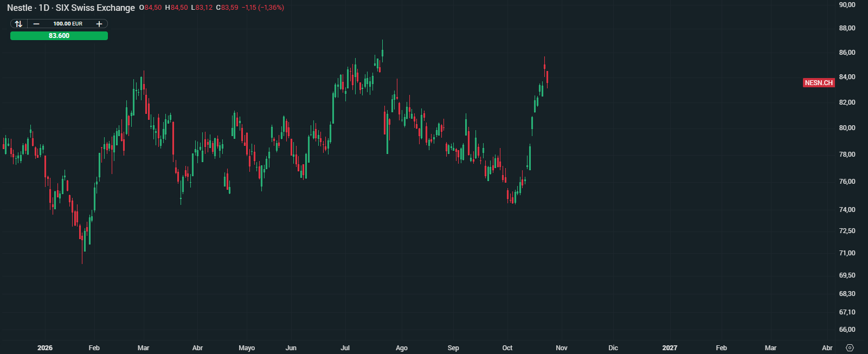Click the close value C83,59
Screen dimensions: 868x354
227,8
